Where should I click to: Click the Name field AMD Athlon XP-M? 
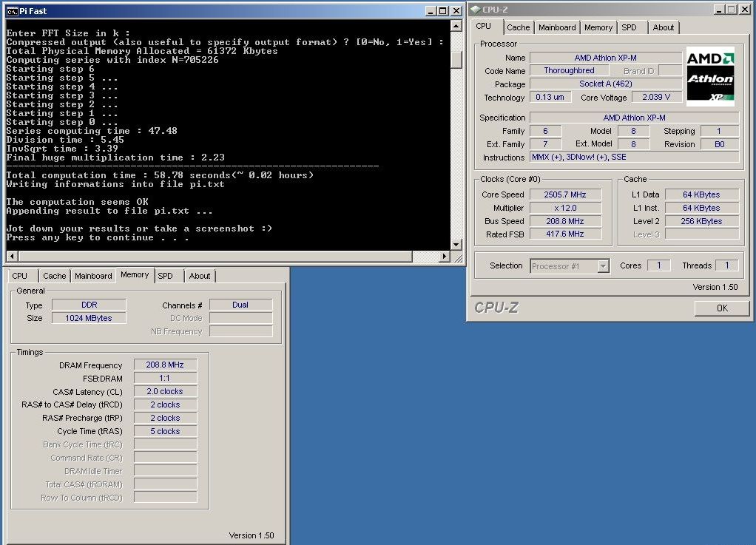[606, 58]
